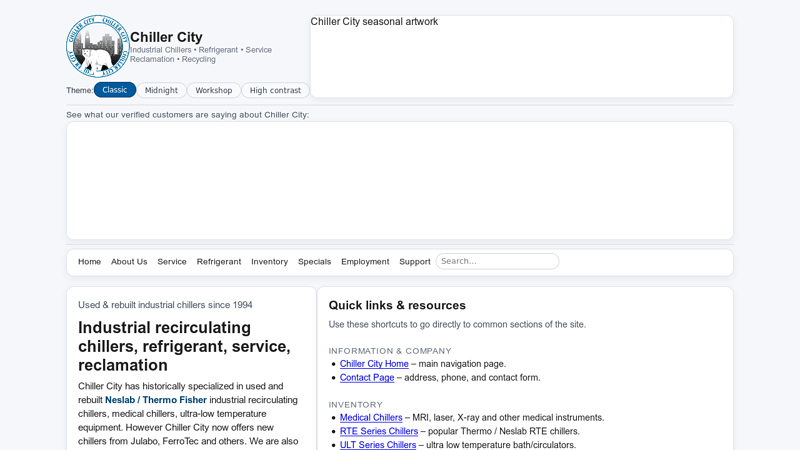
Task: Open the Employment menu item
Action: coord(365,262)
